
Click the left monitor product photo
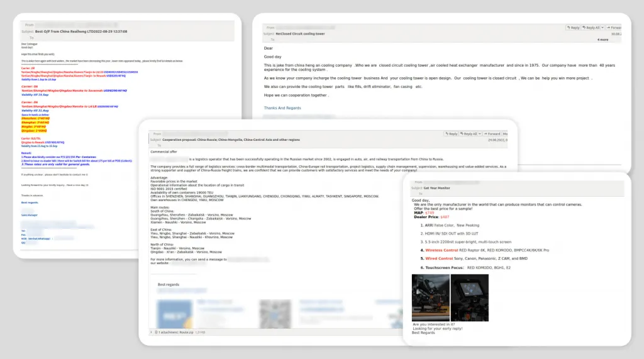430,298
